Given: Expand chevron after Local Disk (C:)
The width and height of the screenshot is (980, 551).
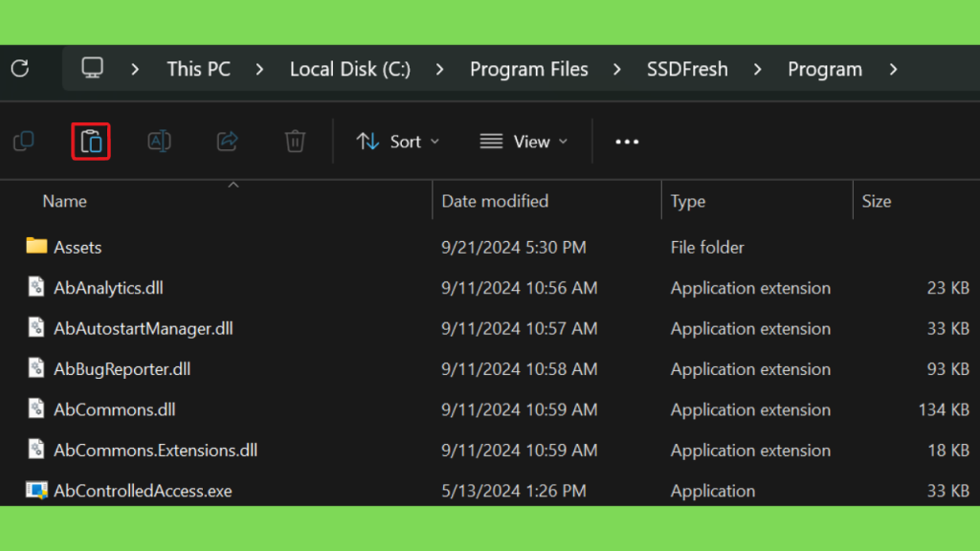Looking at the screenshot, I should coord(440,69).
